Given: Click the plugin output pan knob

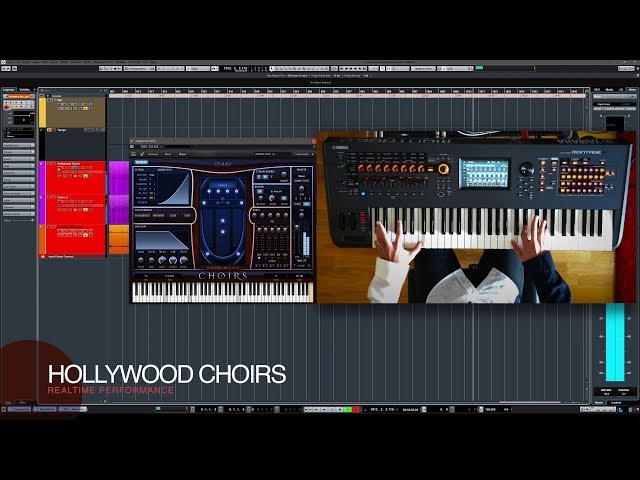Looking at the screenshot, I should 301,216.
